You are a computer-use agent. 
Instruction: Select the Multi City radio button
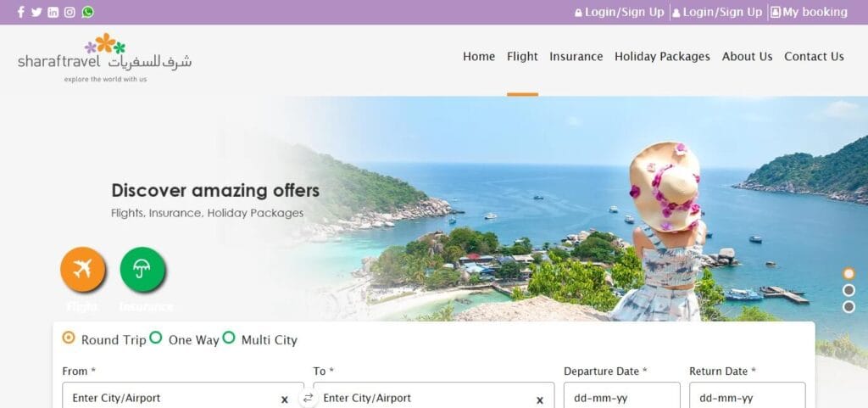(x=229, y=338)
